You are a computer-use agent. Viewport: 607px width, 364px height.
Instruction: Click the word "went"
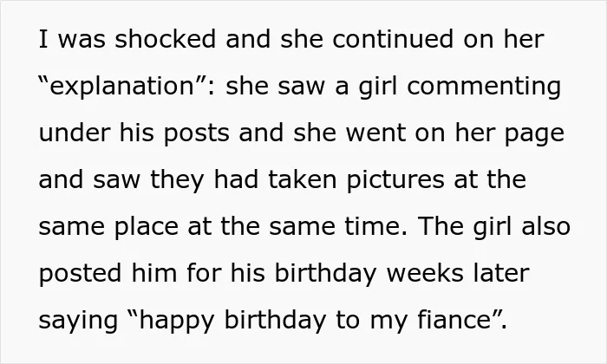pos(375,133)
